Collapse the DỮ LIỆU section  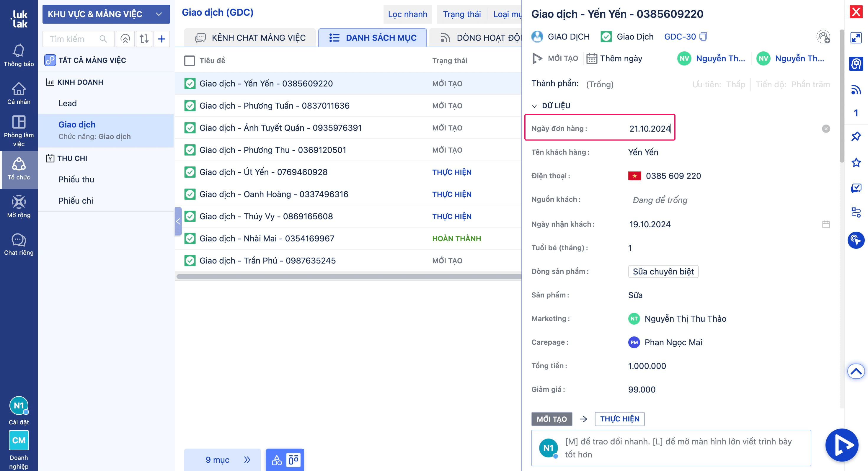534,106
